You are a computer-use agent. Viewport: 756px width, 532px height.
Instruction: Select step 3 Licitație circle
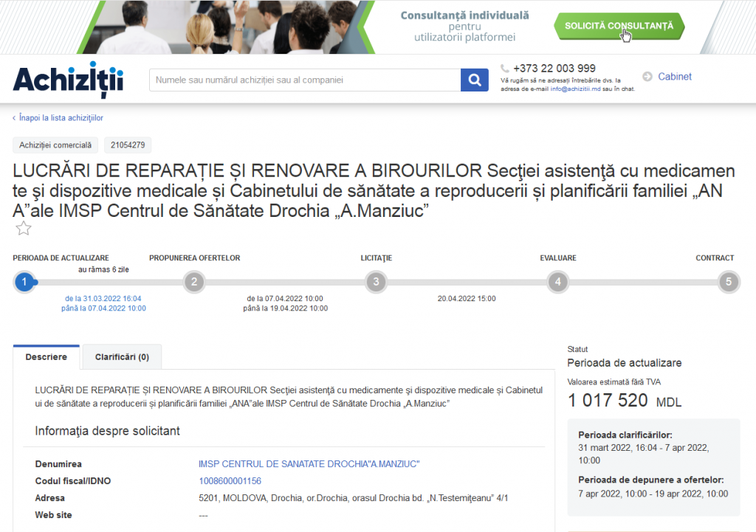pyautogui.click(x=376, y=282)
